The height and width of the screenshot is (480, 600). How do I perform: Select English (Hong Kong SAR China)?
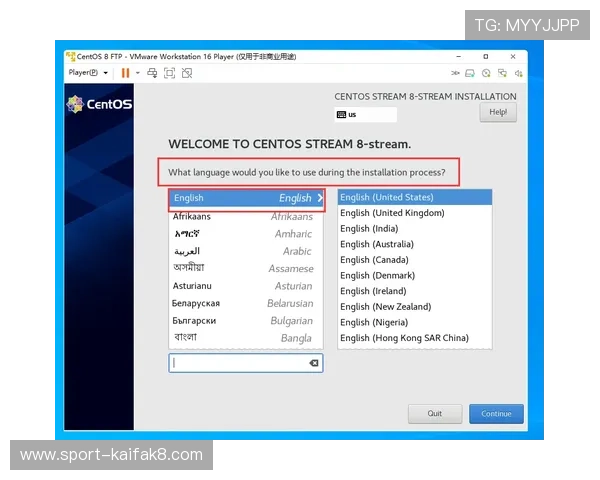[x=404, y=338]
